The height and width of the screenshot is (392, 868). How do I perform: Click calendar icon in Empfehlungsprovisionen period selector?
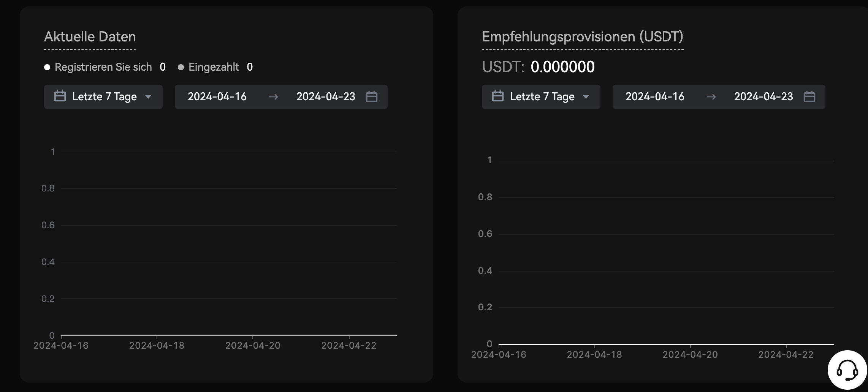497,96
